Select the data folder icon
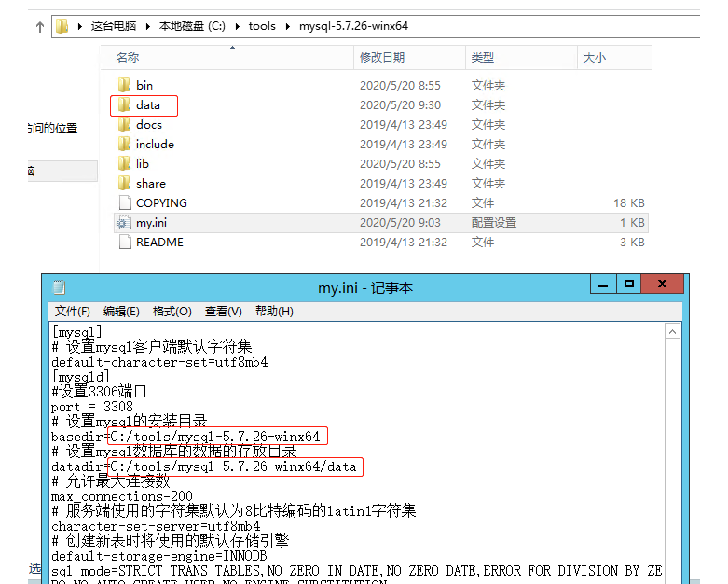 tap(124, 105)
